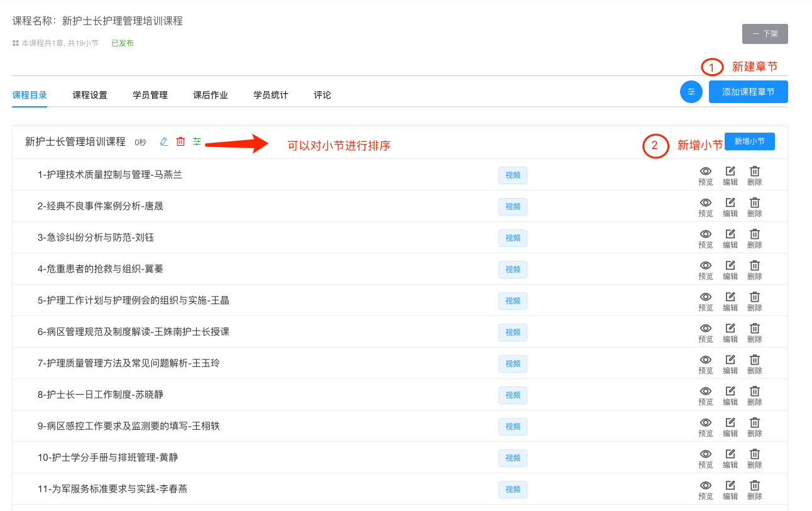Viewport: 812px width, 511px height.
Task: Click the green sort icon for chapter sections
Action: point(197,141)
